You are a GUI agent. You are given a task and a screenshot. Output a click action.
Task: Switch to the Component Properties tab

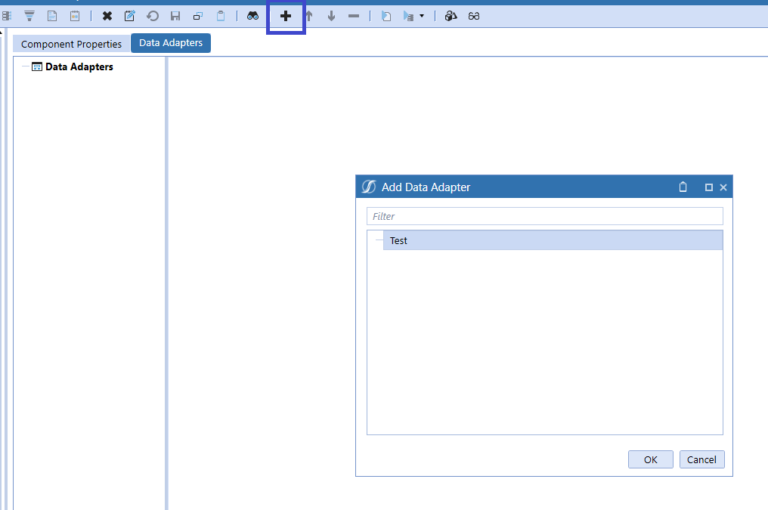[71, 44]
